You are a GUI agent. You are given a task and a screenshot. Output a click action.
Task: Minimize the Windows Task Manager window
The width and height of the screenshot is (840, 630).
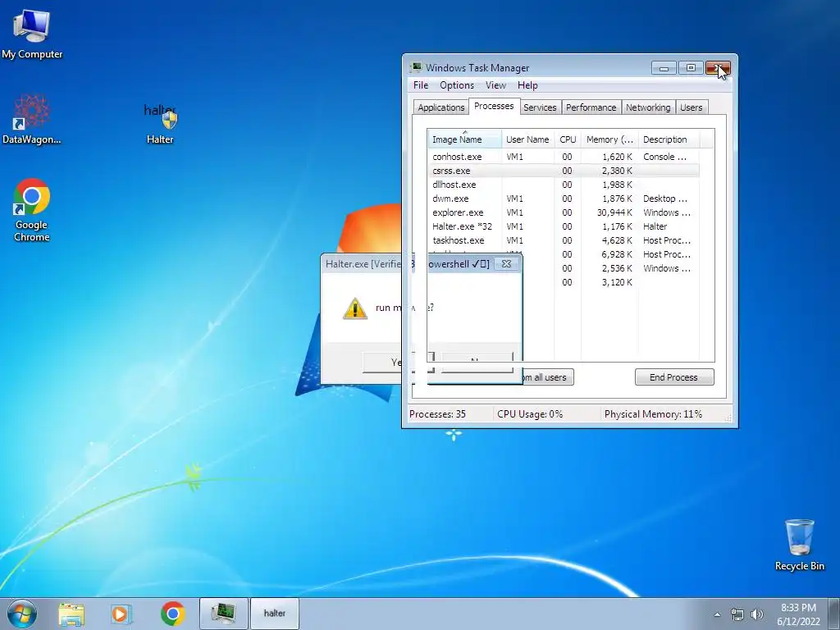point(664,68)
